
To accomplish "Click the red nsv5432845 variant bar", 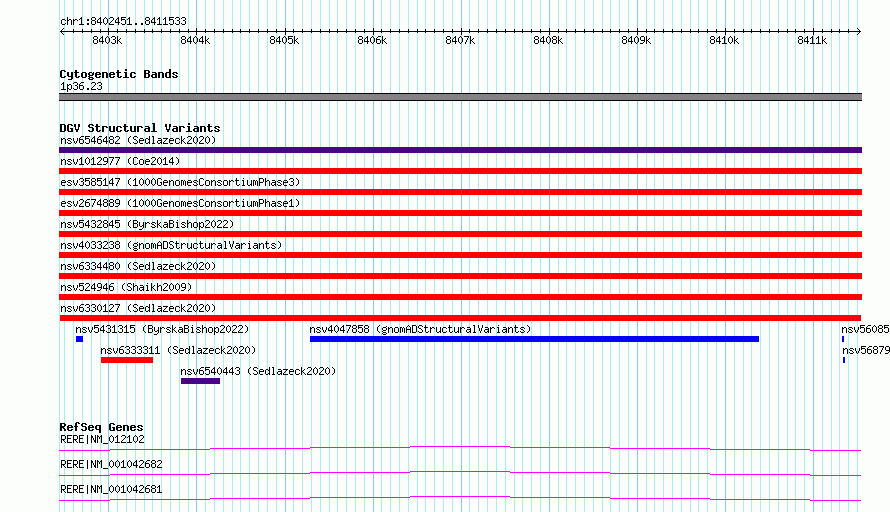I will [x=460, y=234].
